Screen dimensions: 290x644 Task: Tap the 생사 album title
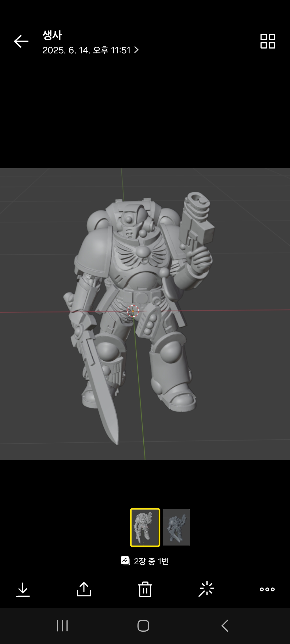[52, 35]
